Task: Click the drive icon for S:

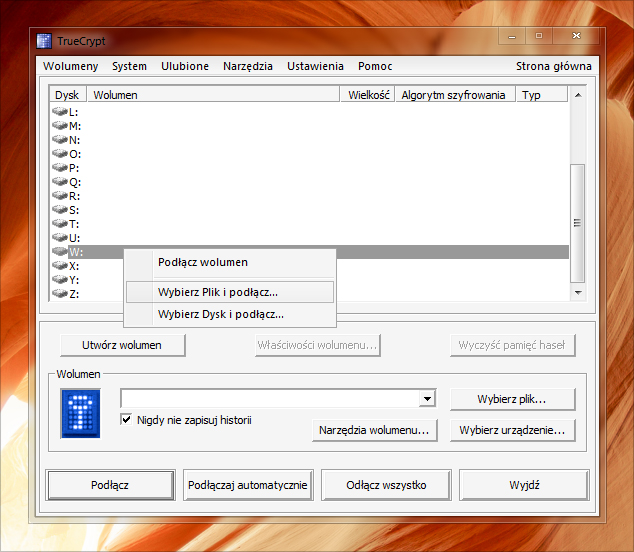Action: click(60, 209)
